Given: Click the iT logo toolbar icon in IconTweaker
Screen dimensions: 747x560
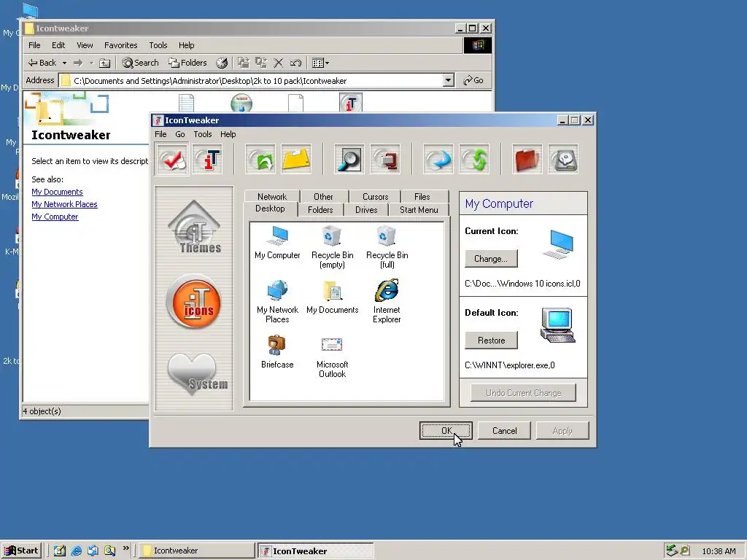Looking at the screenshot, I should pos(208,160).
